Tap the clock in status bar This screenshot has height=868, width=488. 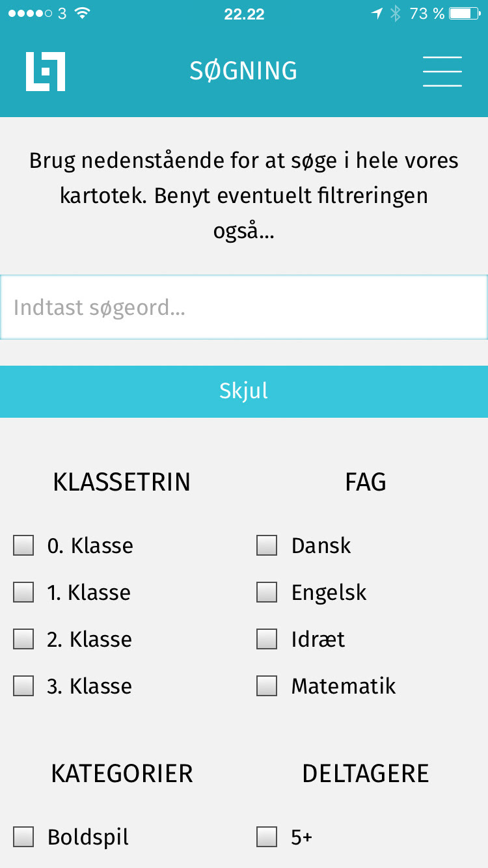point(244,14)
